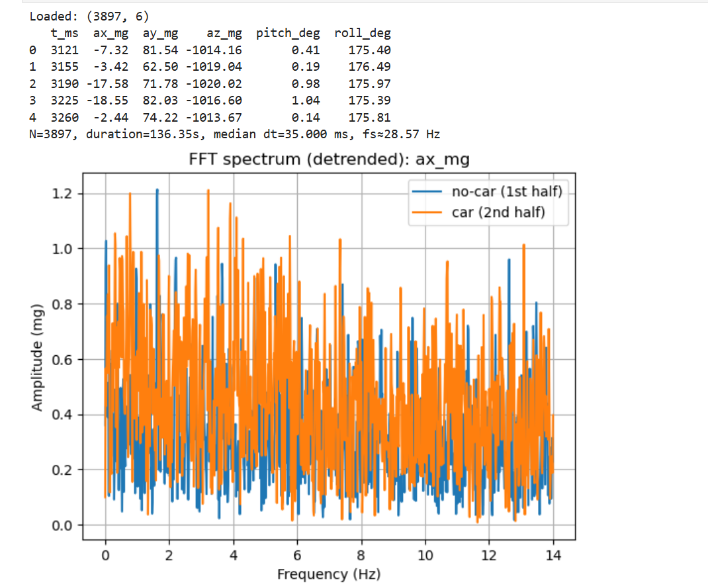Click the 'pitch_deg' column header

tap(288, 33)
